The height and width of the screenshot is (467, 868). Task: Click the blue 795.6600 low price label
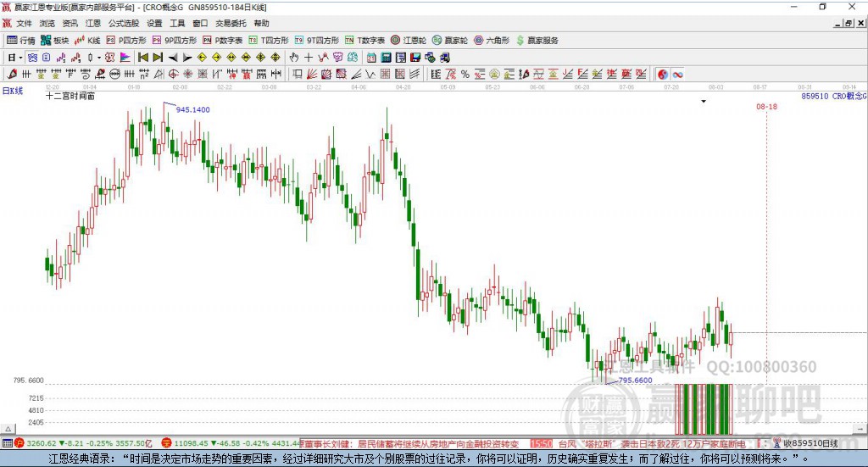click(x=635, y=381)
